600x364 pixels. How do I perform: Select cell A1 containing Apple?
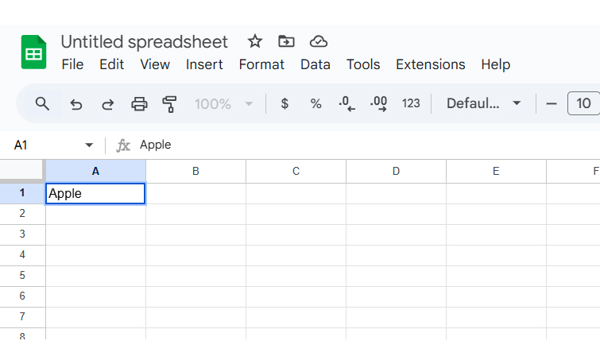coord(95,193)
